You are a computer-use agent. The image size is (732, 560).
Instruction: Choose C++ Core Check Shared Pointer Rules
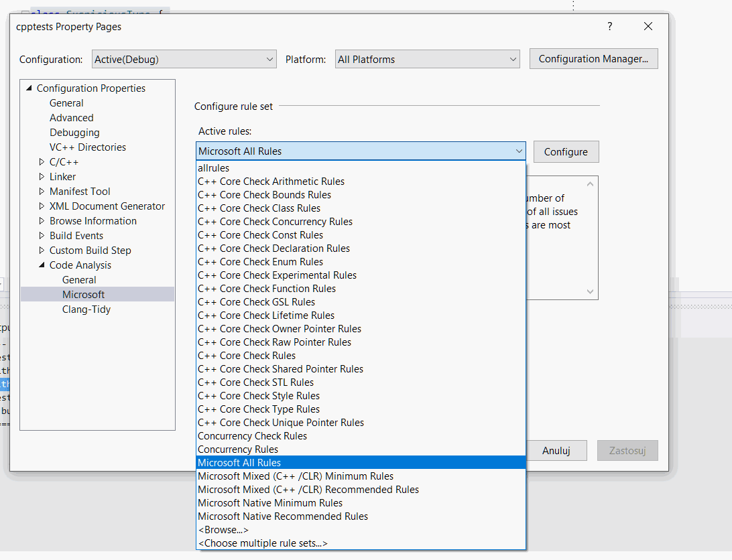click(x=361, y=369)
